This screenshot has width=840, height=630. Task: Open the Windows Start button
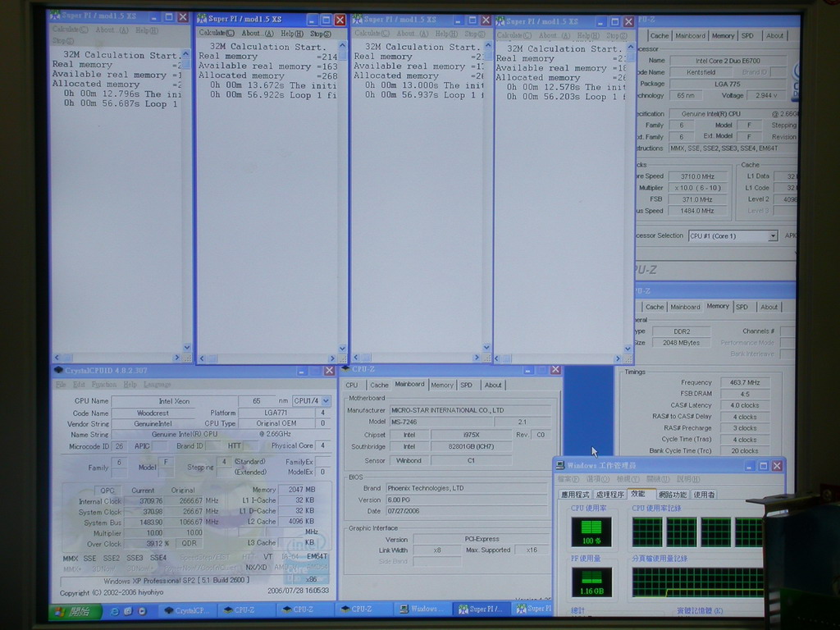(x=75, y=611)
